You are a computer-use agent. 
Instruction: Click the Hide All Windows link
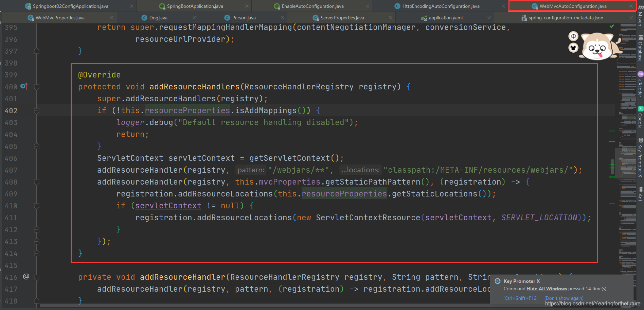(547, 289)
